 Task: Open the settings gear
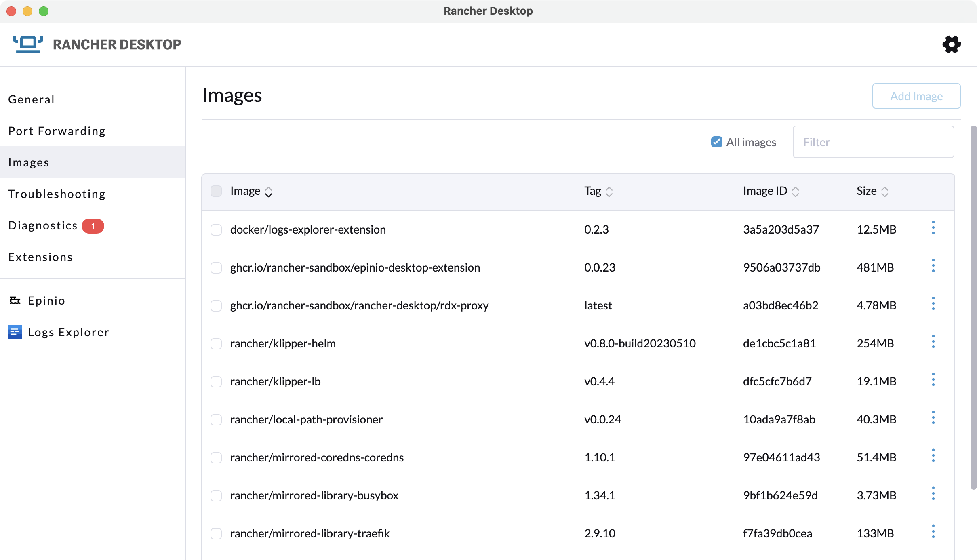click(x=951, y=44)
